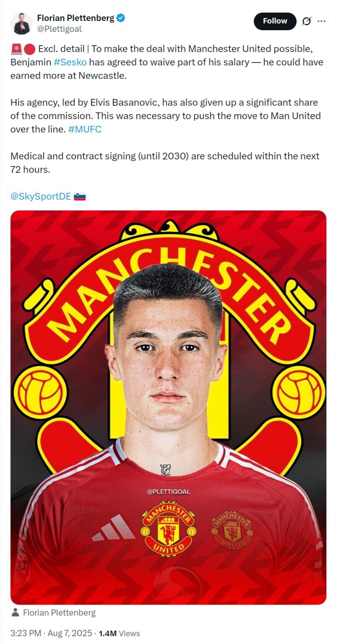Click the @Plettigoal handle
337x644 pixels.
(x=60, y=29)
